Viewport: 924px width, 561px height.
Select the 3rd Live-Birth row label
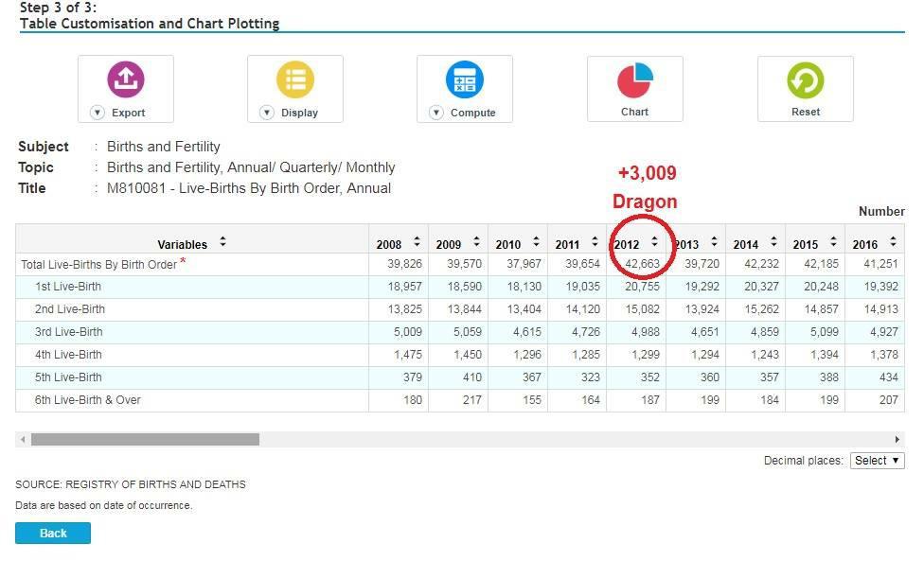(68, 332)
